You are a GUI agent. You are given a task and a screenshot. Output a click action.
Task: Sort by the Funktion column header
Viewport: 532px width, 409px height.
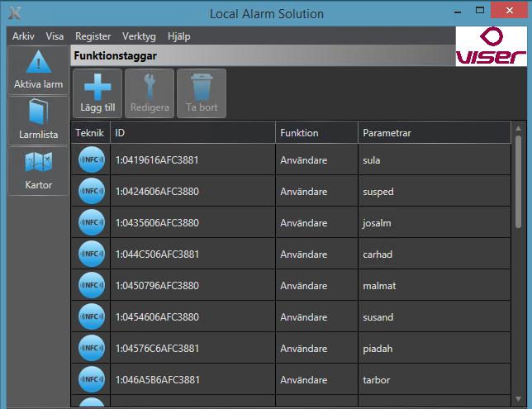[x=317, y=133]
